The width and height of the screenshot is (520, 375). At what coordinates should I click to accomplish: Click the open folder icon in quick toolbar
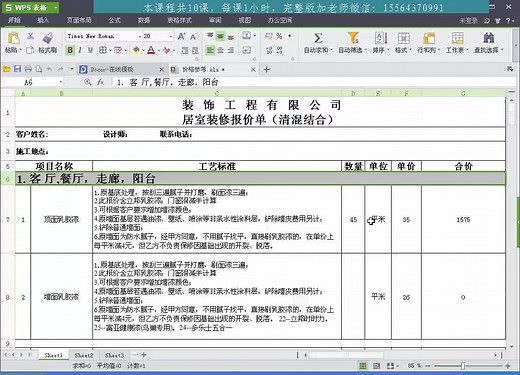7,69
